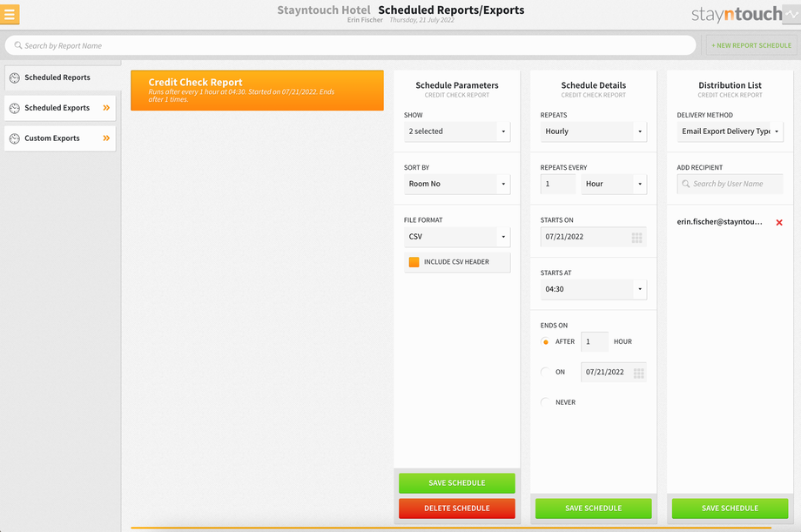Viewport: 801px width, 532px height.
Task: Save schedule in Distribution List panel
Action: click(x=730, y=508)
